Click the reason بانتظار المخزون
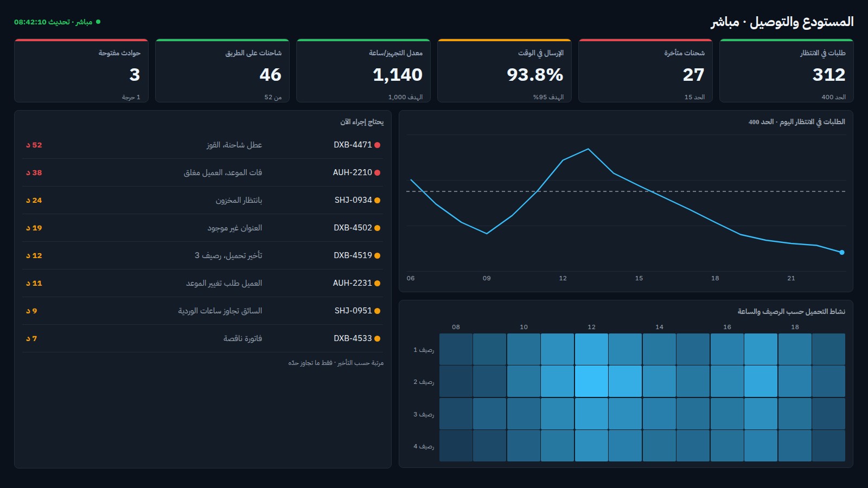The height and width of the screenshot is (488, 868). (x=239, y=200)
